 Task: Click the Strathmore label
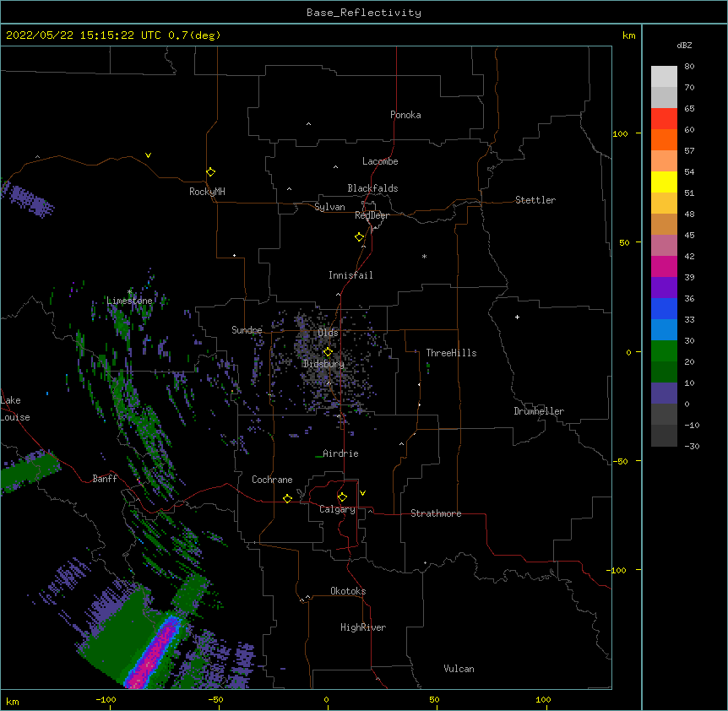click(x=436, y=513)
